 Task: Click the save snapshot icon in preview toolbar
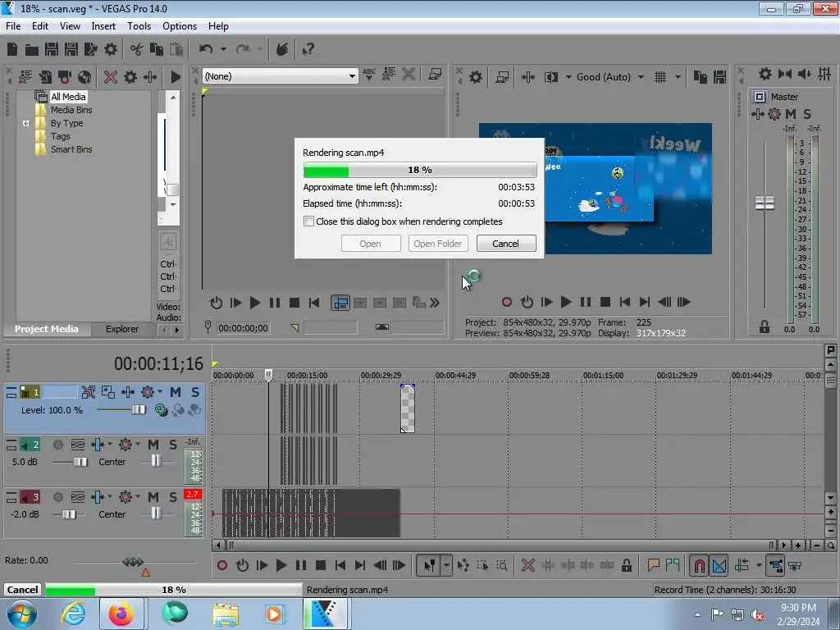(x=719, y=77)
